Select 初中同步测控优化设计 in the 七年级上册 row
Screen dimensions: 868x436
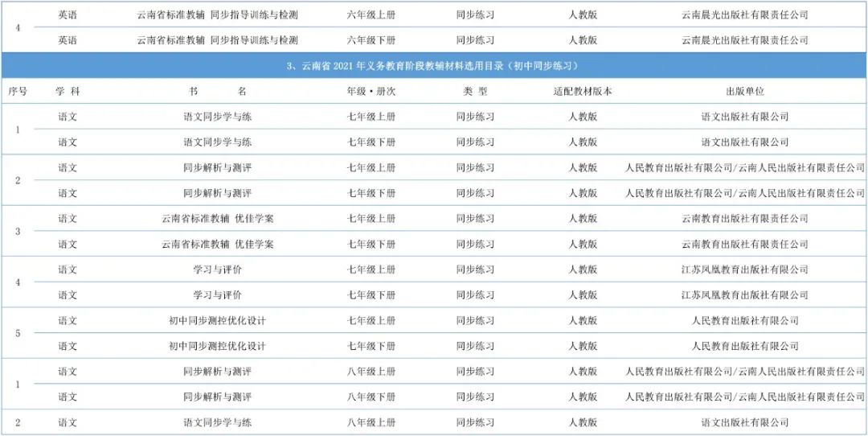218,321
